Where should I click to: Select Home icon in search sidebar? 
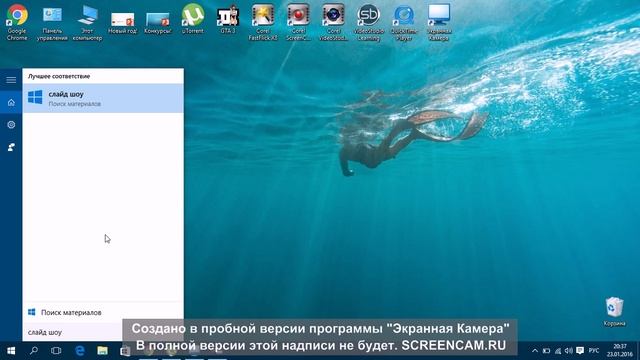pos(11,102)
